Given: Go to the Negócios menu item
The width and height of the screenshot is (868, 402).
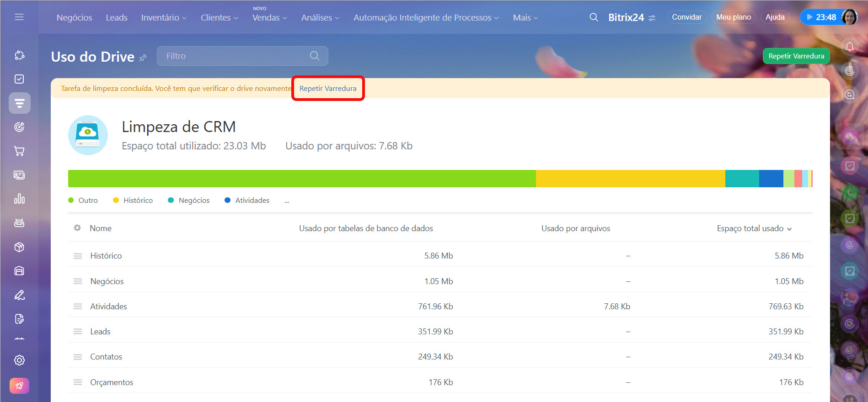Looking at the screenshot, I should click(74, 18).
